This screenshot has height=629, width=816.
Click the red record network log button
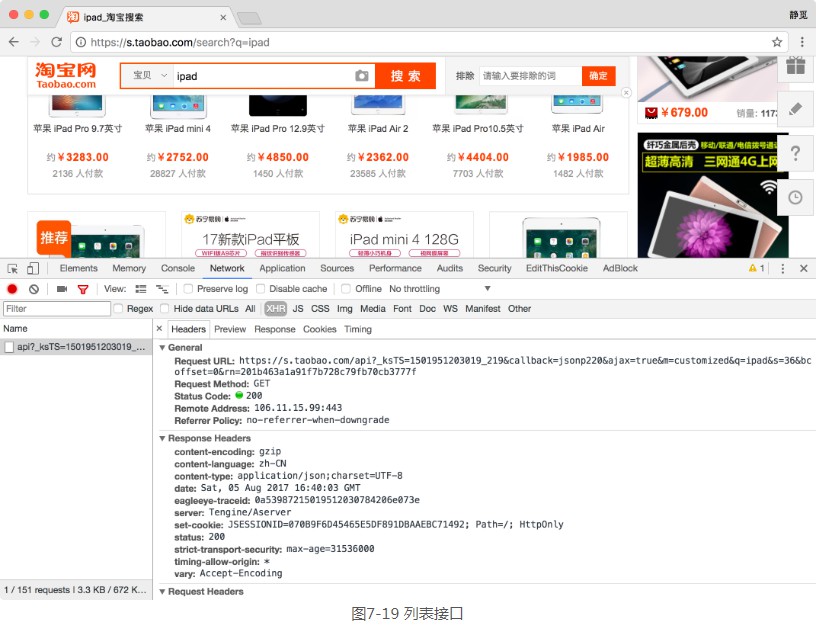(x=12, y=289)
